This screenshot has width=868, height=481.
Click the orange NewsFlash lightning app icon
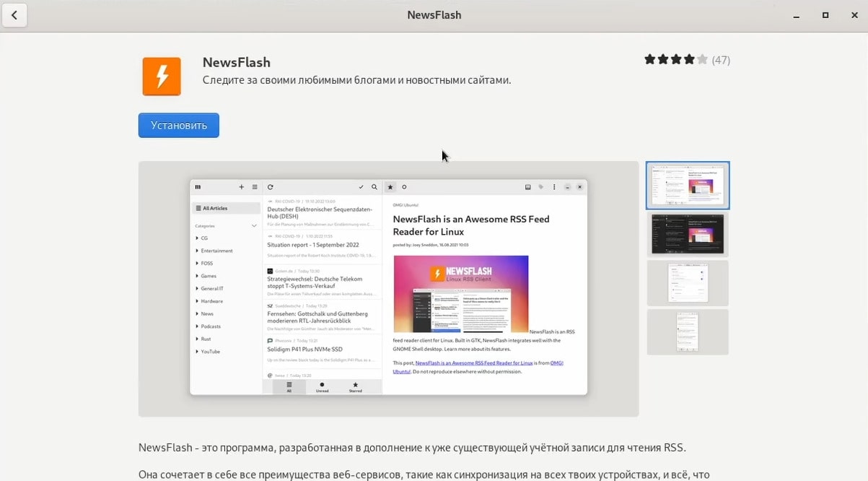pyautogui.click(x=162, y=76)
